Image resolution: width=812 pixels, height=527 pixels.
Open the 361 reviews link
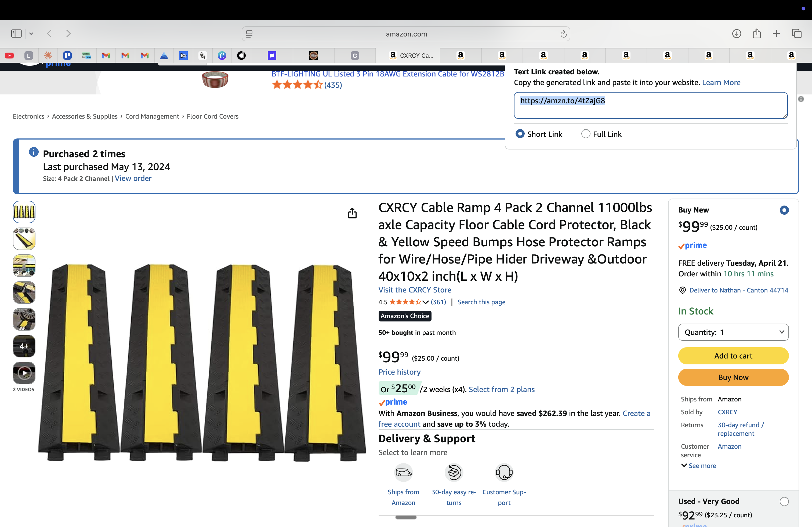point(438,302)
